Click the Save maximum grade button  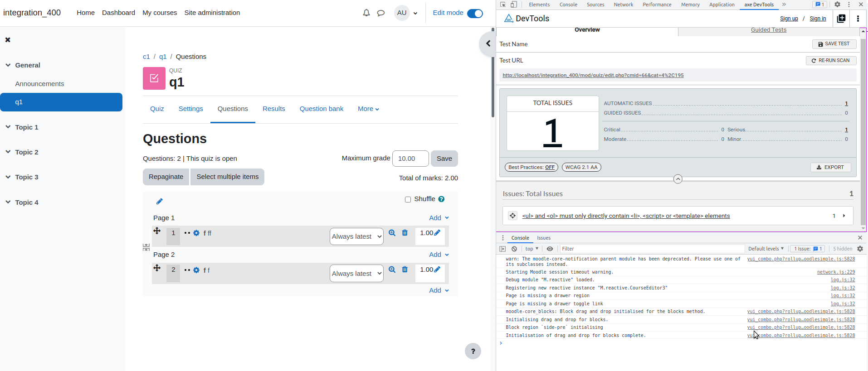coord(444,159)
